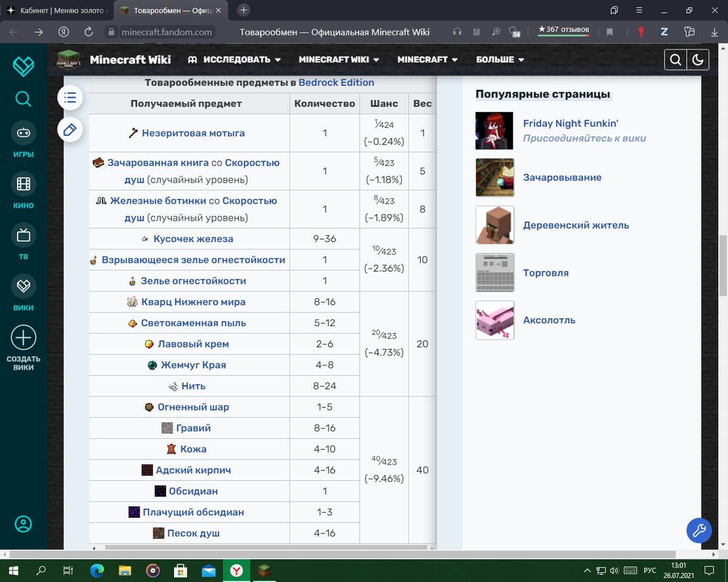
Task: Open Microsoft Edge from the taskbar
Action: (96, 570)
